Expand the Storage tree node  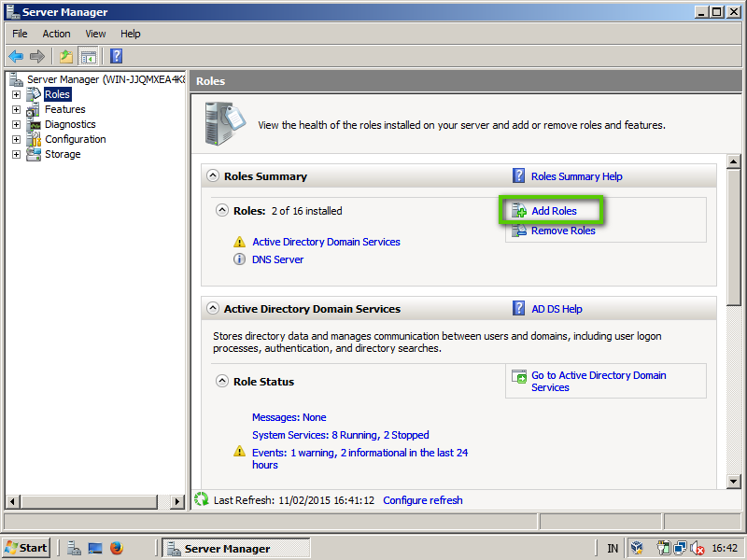coord(16,154)
